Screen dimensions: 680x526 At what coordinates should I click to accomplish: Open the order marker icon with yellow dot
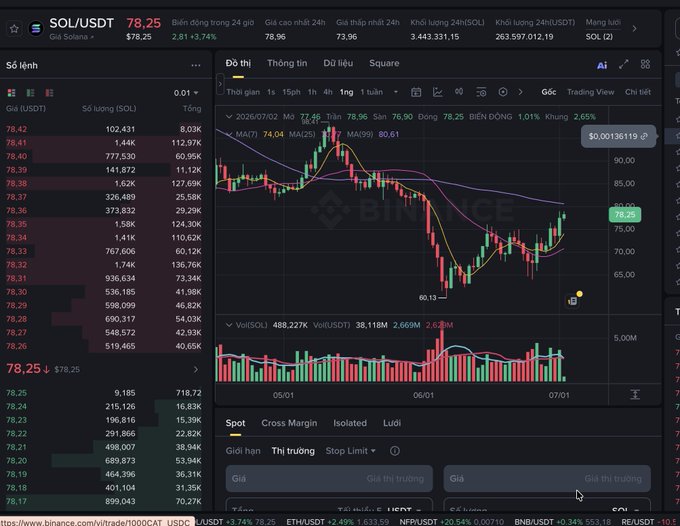573,301
